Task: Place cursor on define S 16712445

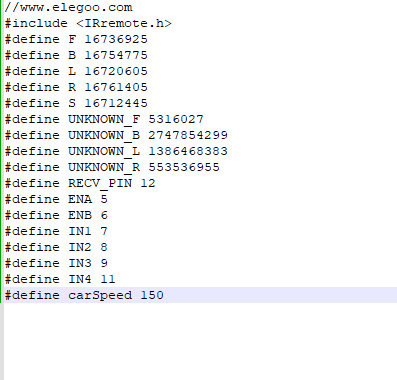Action: click(x=76, y=103)
